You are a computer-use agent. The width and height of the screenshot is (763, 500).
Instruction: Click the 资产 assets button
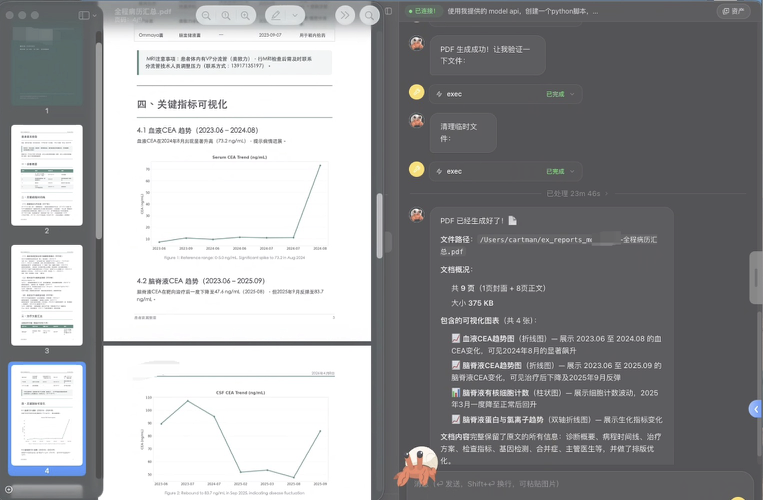coord(733,11)
